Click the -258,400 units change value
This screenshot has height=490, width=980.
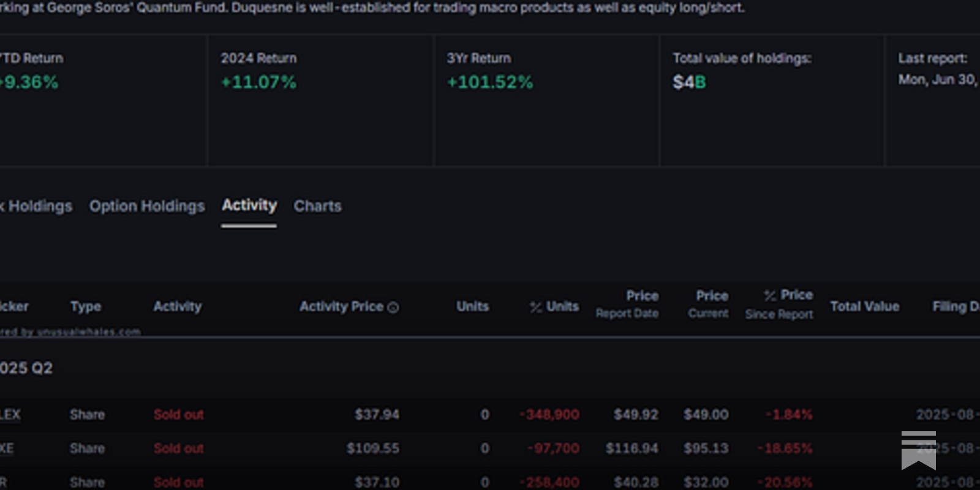[x=549, y=482]
